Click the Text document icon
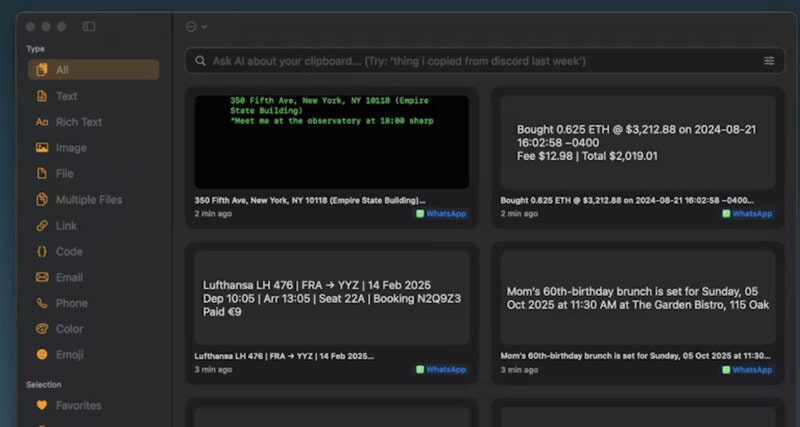 click(42, 96)
